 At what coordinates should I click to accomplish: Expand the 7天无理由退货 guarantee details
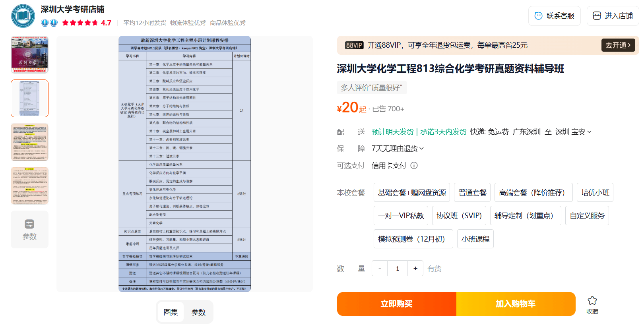398,149
